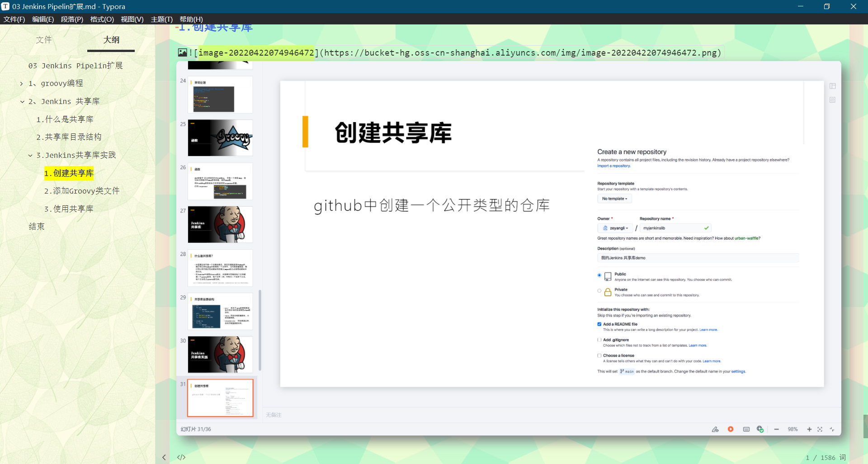Screen dimensions: 868x464
Task: Click the fit-to-window icon
Action: pyautogui.click(x=820, y=429)
